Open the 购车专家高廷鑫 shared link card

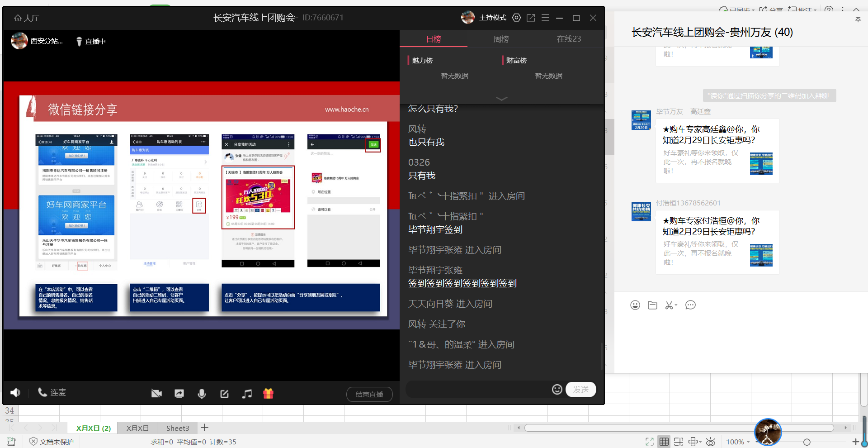tap(717, 151)
